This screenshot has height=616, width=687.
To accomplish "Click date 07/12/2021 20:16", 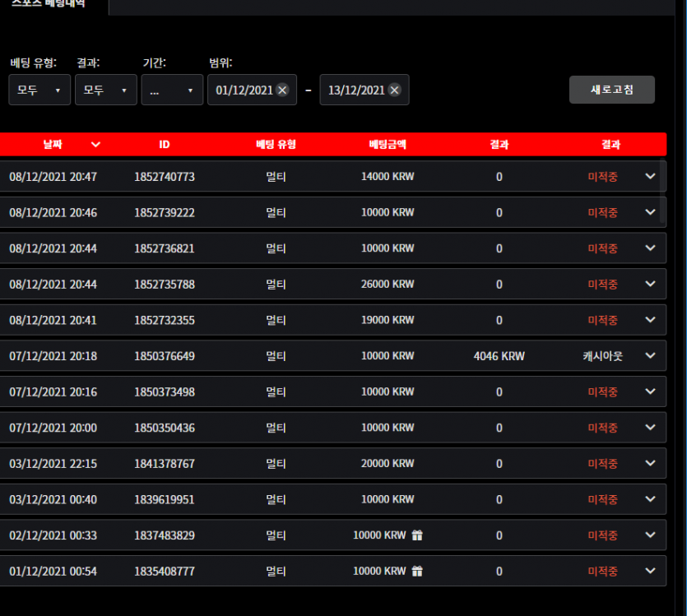I will pos(53,391).
